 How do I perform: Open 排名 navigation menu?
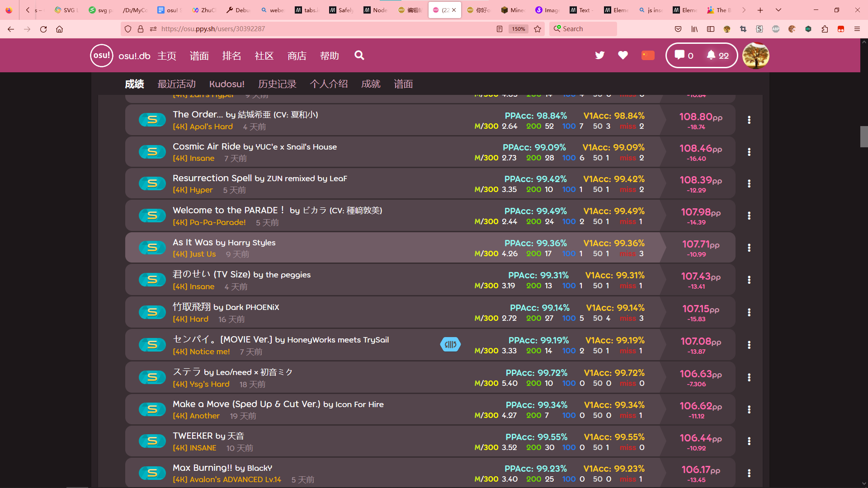tap(232, 56)
